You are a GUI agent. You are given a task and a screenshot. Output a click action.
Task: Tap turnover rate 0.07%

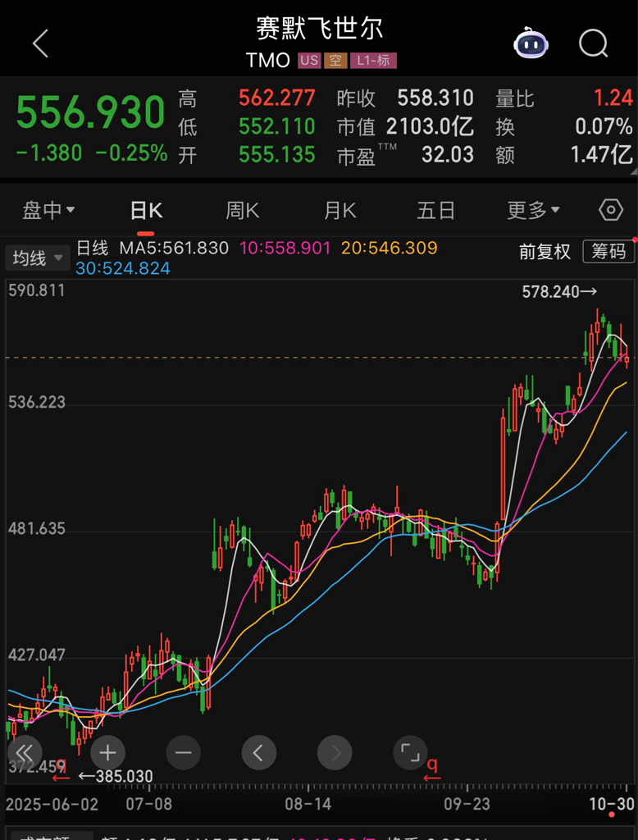pyautogui.click(x=604, y=126)
